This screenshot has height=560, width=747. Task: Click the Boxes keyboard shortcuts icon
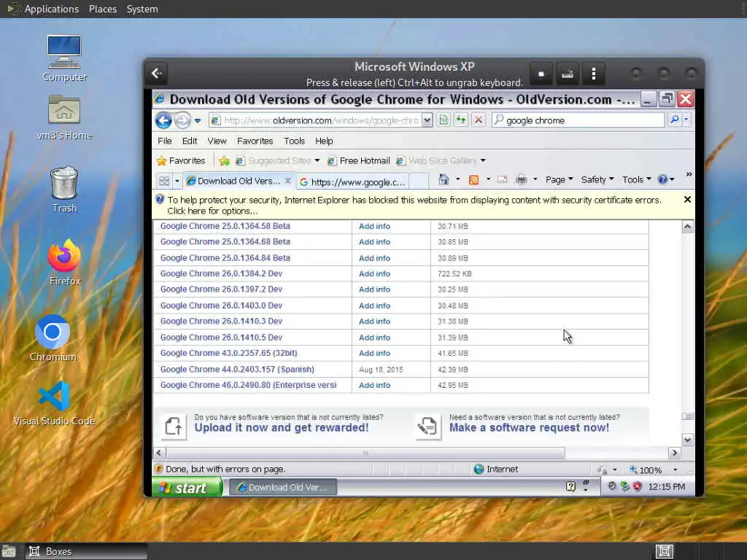tap(567, 74)
